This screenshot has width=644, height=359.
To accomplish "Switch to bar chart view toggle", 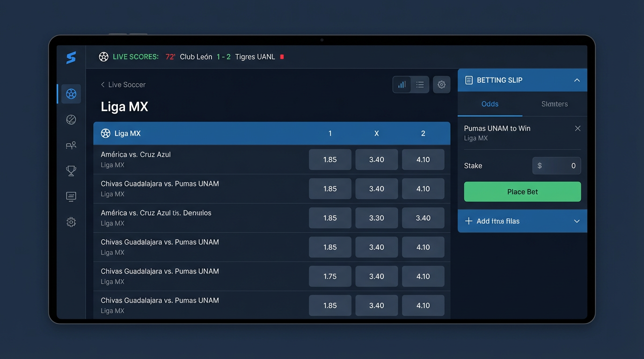I will pyautogui.click(x=402, y=85).
